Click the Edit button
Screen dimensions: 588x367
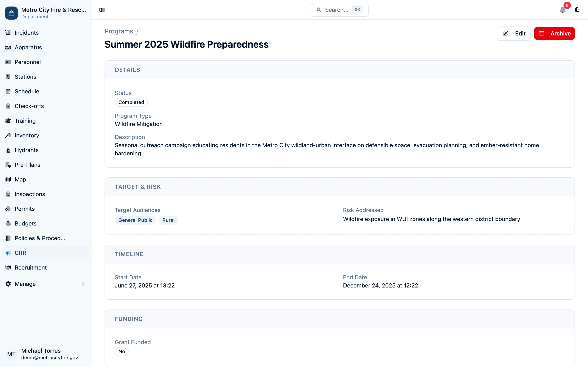click(514, 33)
